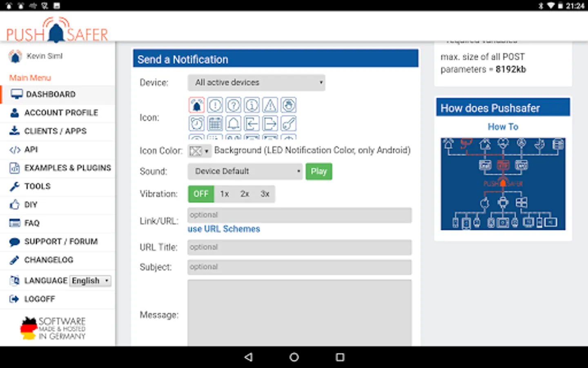Screen dimensions: 588x368
Task: Set vibration to 2x
Action: coord(245,194)
